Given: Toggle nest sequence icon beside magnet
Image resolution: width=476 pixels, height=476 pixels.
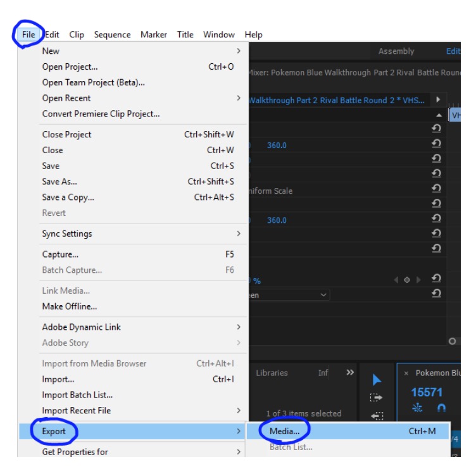Looking at the screenshot, I should pos(418,408).
